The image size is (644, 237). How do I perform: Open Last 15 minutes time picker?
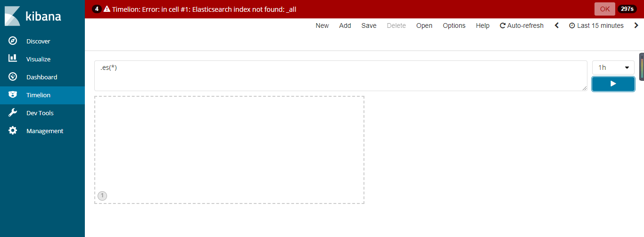pyautogui.click(x=596, y=25)
